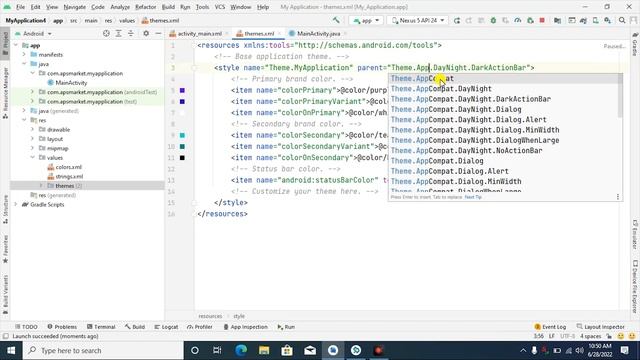Open the Logcat tool window
The image size is (640, 360).
pyautogui.click(x=166, y=327)
